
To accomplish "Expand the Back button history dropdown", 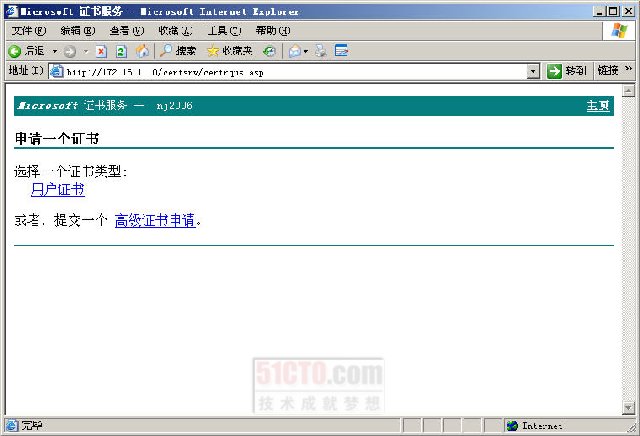I will [x=53, y=51].
